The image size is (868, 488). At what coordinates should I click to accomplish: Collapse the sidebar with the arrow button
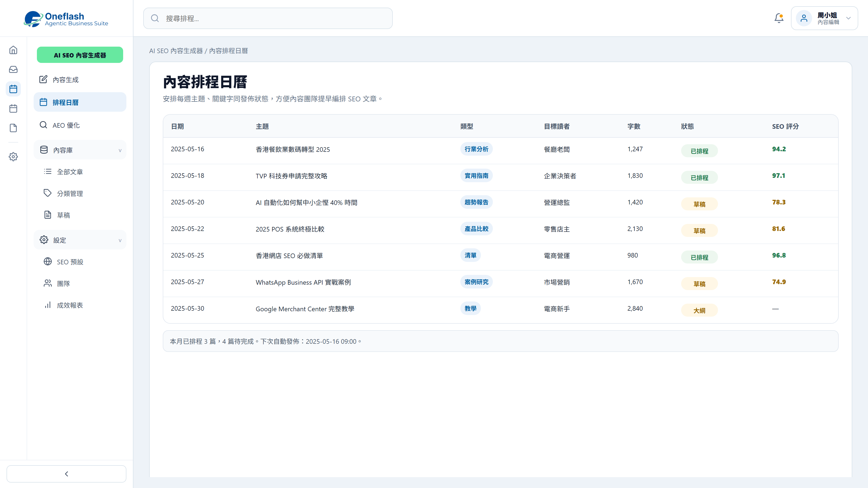tap(66, 474)
